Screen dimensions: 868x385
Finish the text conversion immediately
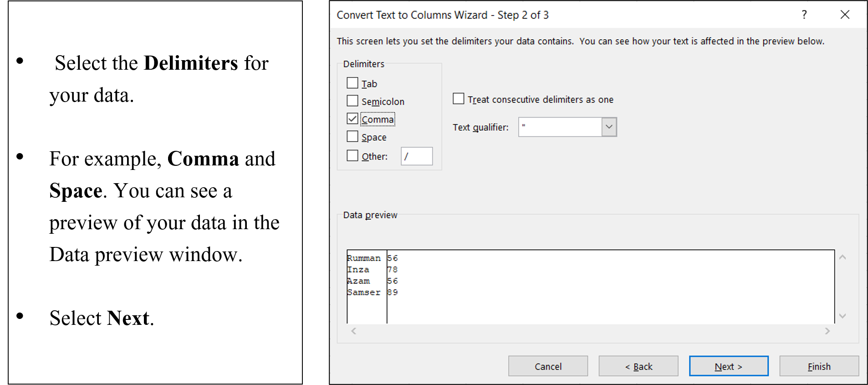pos(818,366)
